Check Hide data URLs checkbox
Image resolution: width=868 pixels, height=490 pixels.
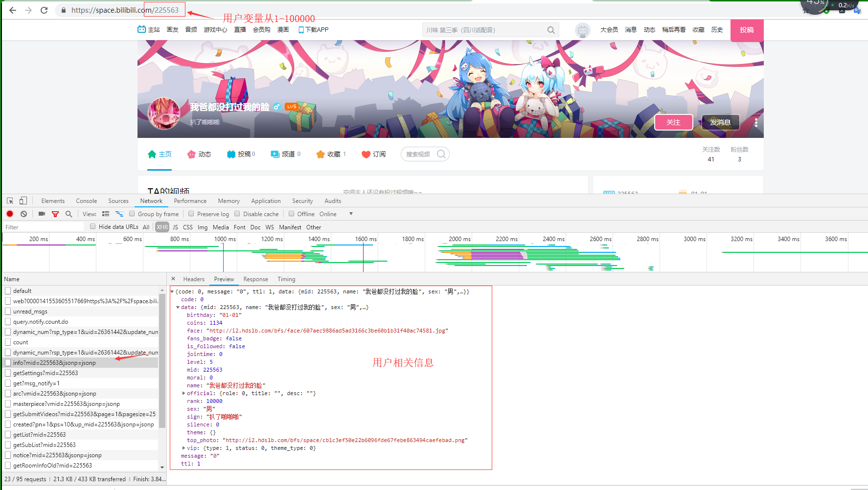[93, 226]
